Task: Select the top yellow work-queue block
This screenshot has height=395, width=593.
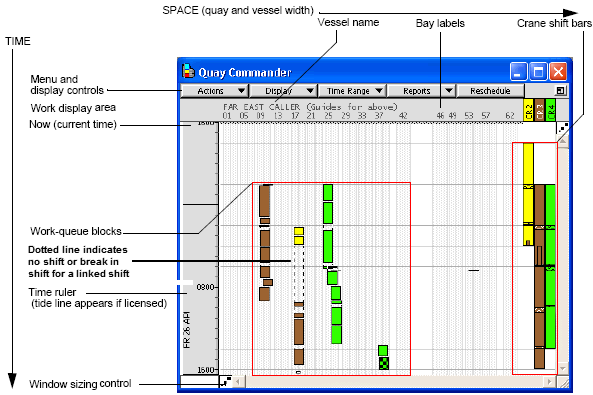Action: coord(299,231)
